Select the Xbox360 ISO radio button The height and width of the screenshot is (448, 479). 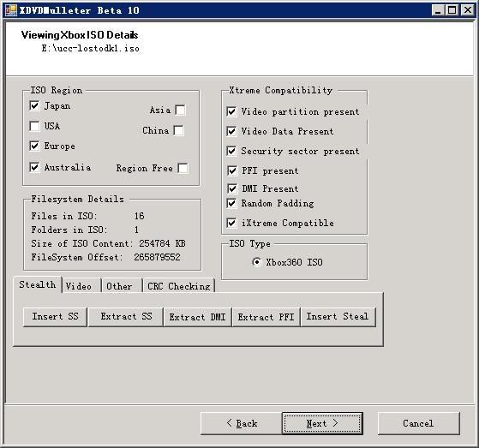[256, 262]
